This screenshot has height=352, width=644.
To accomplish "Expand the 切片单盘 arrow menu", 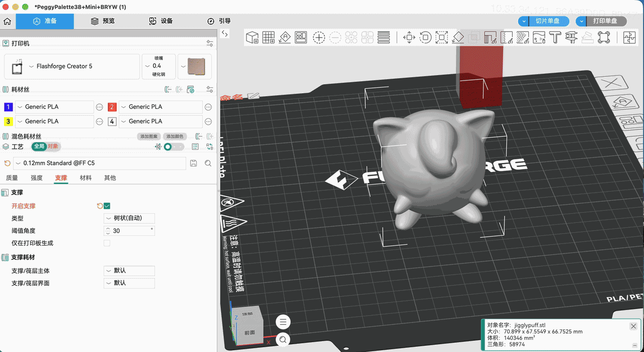I will 524,21.
